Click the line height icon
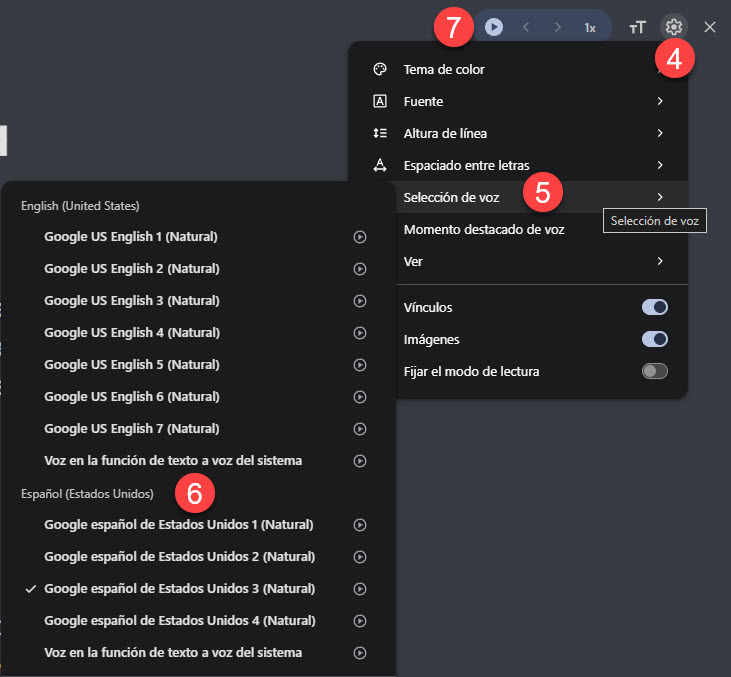The height and width of the screenshot is (677, 731). (380, 133)
